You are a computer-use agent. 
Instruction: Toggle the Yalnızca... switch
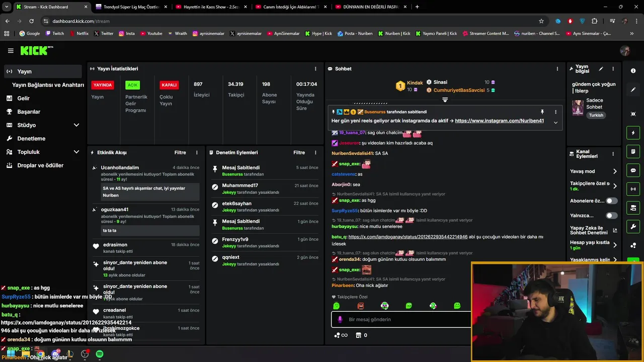point(611,216)
